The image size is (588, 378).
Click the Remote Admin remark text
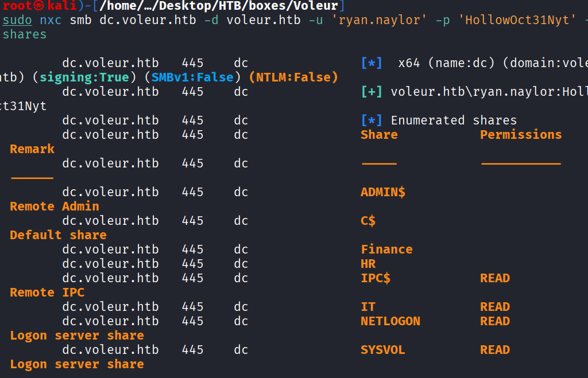[55, 206]
